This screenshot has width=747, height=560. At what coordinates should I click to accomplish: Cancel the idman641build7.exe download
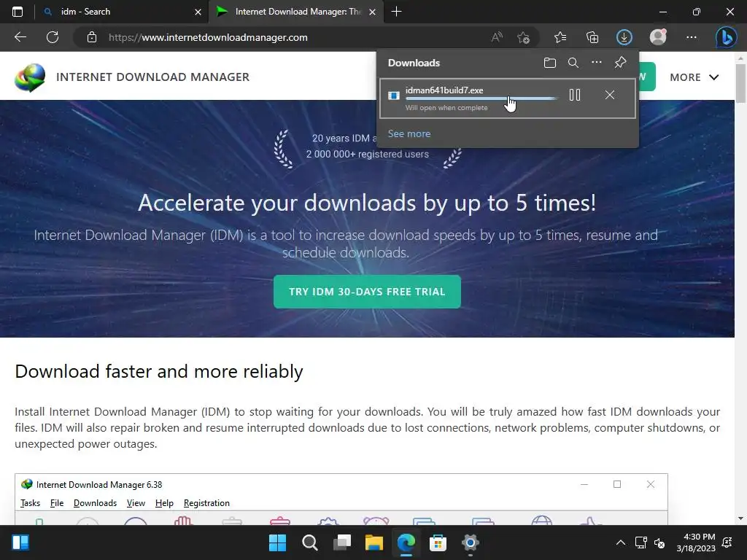pos(609,95)
